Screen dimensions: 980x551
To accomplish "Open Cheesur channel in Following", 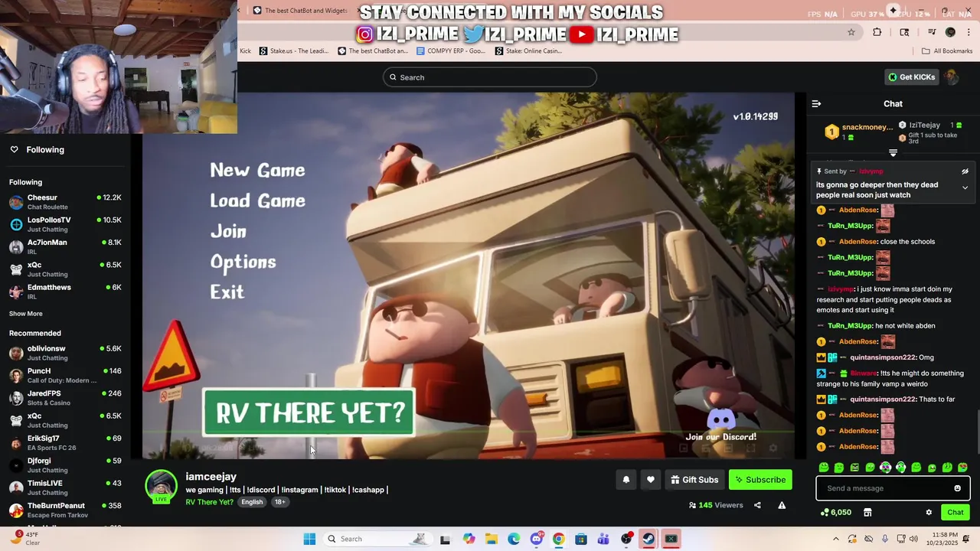I will point(65,202).
